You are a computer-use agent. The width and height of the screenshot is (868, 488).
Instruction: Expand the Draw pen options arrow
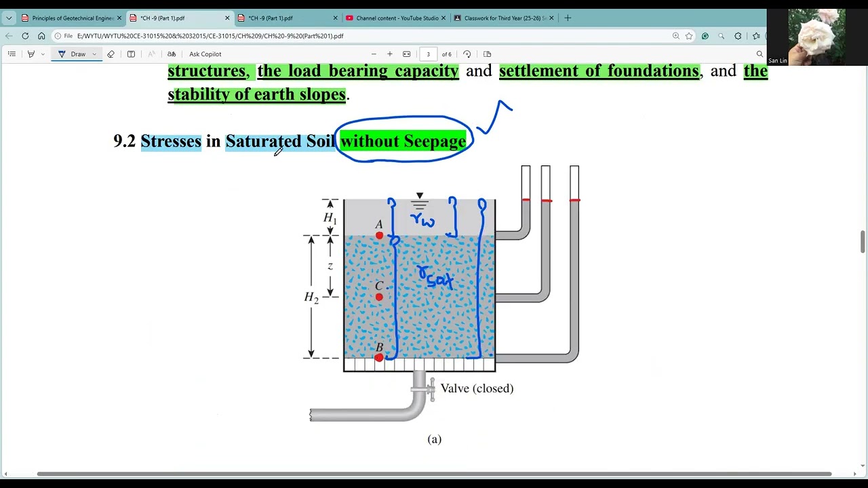point(94,54)
